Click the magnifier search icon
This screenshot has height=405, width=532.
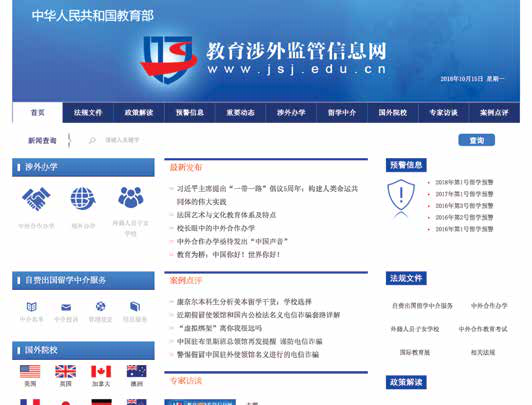click(x=92, y=140)
